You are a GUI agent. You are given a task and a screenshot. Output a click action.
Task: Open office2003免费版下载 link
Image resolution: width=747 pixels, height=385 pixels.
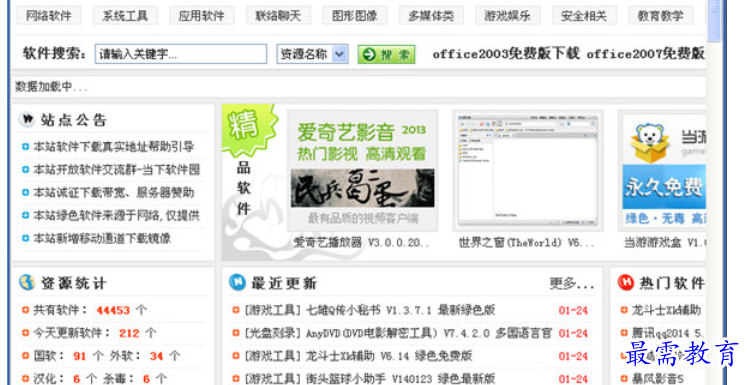coord(506,54)
